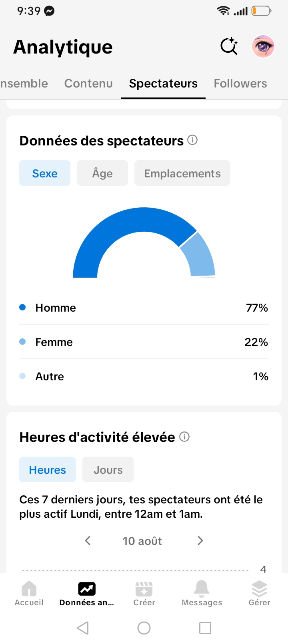Tap the Android back navigation button
Screen dimensions: 288x644
click(83, 628)
